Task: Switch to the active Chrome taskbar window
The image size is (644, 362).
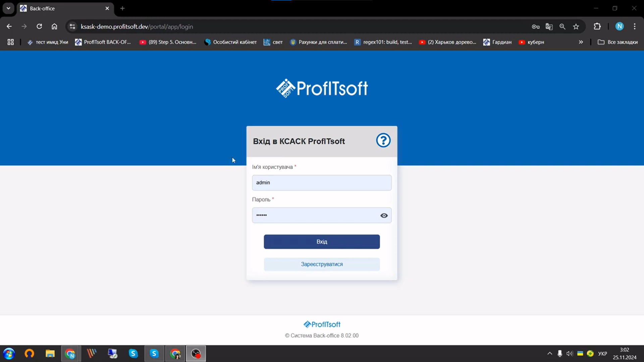Action: (70, 354)
